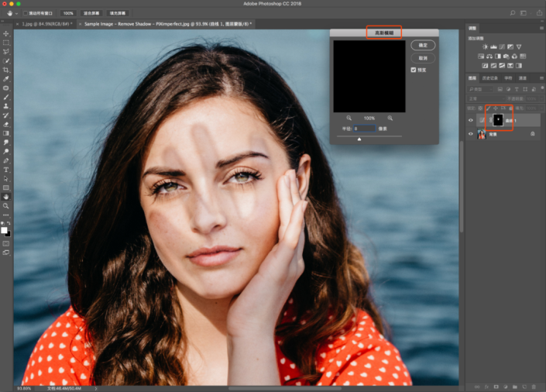This screenshot has width=546, height=392.
Task: Click zoom-out magnifier in Gaussian Blur dialog
Action: pos(349,118)
